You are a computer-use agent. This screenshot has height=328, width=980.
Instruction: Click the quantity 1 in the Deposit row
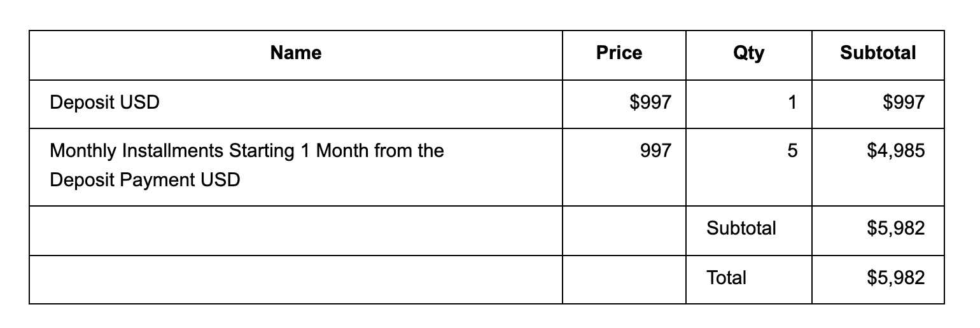[792, 102]
